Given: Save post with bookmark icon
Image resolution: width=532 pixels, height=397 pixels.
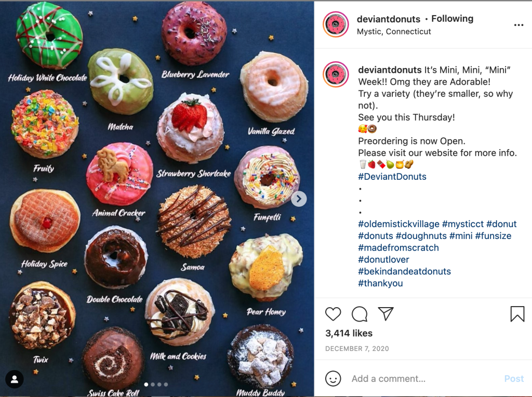Looking at the screenshot, I should click(x=517, y=314).
